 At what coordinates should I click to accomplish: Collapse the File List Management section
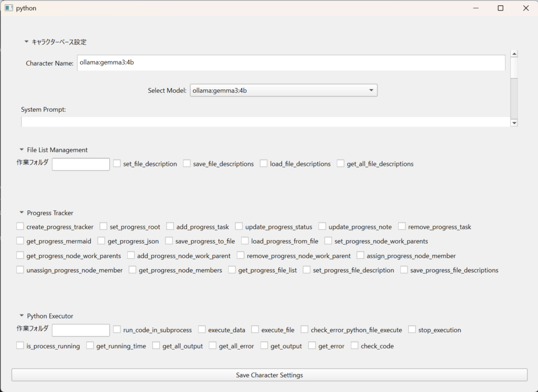point(22,150)
